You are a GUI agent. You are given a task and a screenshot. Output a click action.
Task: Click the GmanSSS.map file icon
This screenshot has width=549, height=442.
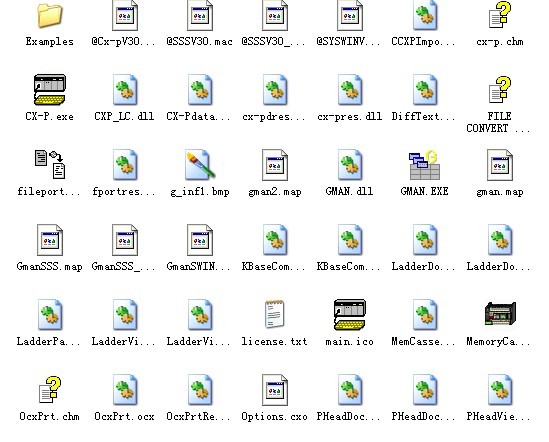50,240
